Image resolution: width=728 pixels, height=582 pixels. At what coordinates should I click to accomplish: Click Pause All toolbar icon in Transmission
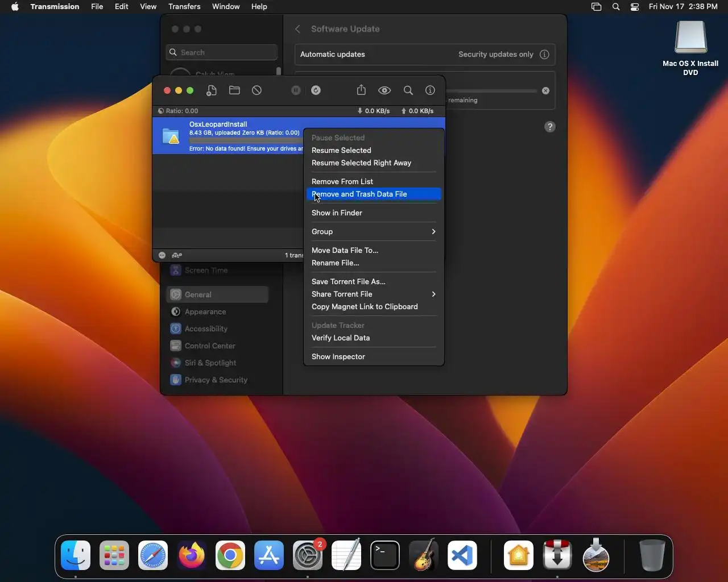click(x=296, y=90)
